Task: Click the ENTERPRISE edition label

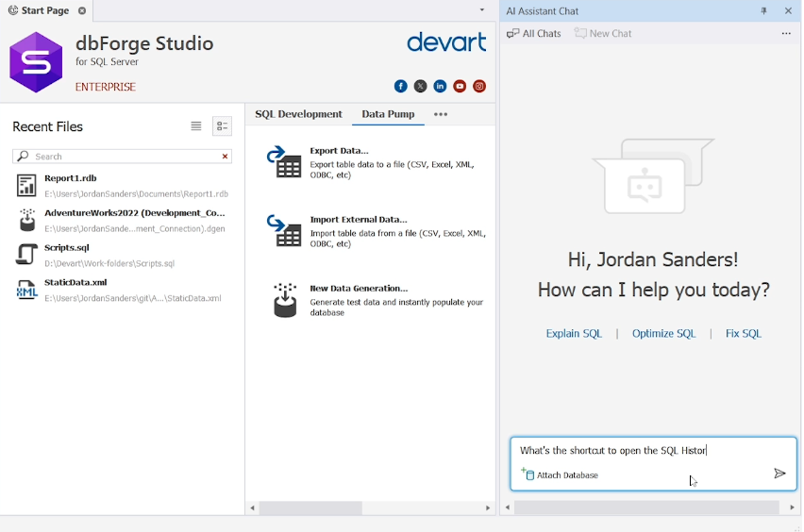Action: pos(106,87)
